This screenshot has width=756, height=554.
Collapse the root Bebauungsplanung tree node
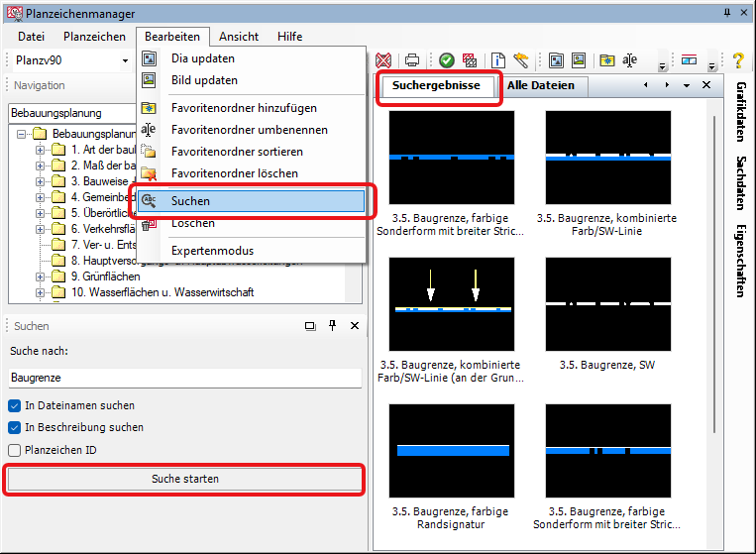click(22, 133)
